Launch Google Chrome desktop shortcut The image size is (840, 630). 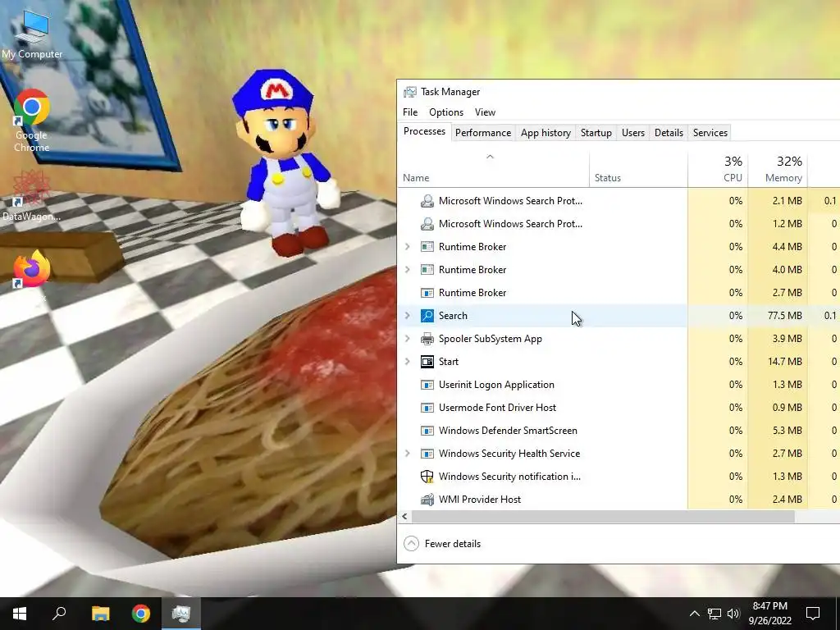(x=32, y=120)
